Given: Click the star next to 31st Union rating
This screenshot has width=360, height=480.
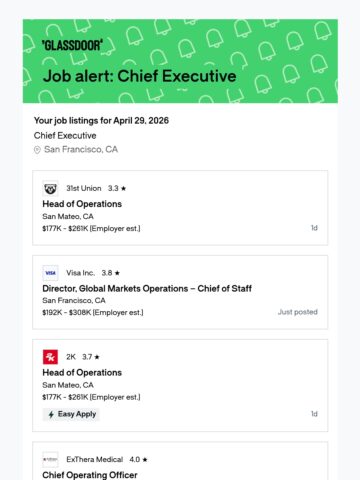Looking at the screenshot, I should tap(123, 189).
